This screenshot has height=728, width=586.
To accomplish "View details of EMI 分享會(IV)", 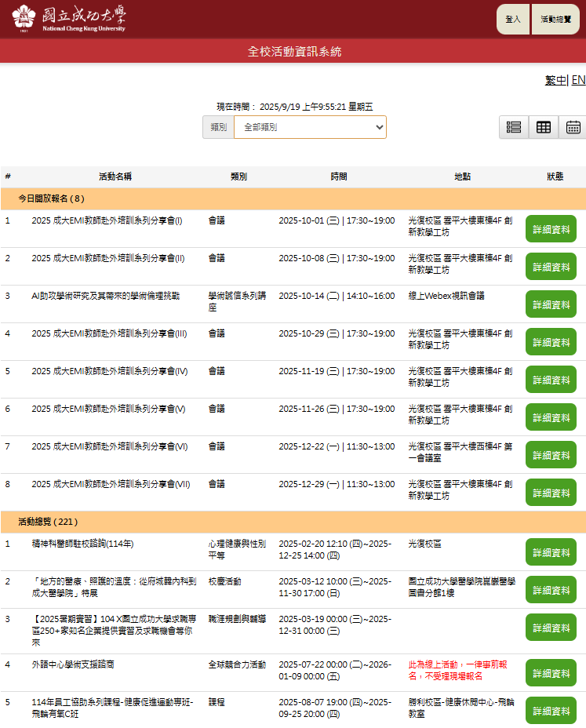I will click(x=551, y=380).
